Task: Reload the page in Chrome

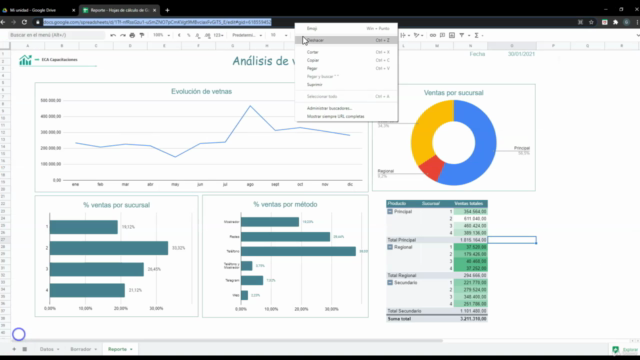Action: (x=24, y=22)
